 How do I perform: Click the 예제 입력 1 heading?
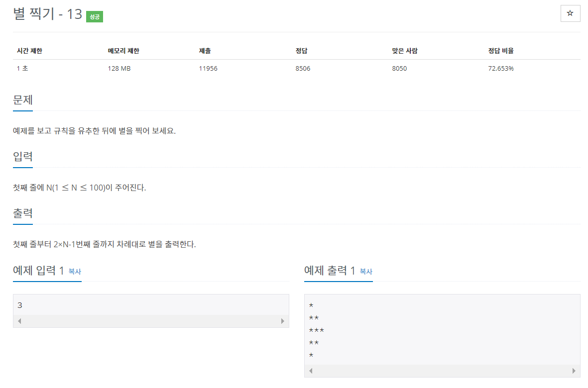click(x=39, y=271)
